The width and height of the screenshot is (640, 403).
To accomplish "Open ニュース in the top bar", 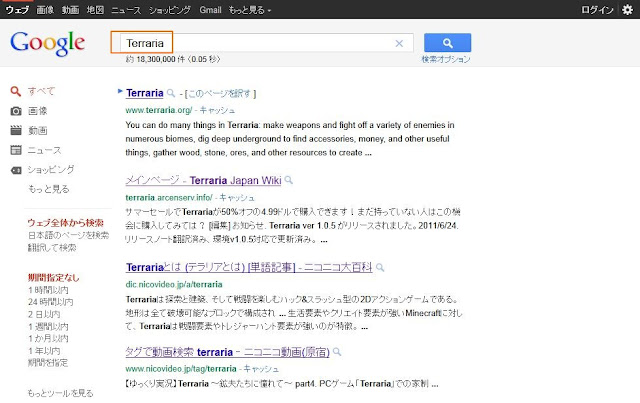I will coord(126,10).
